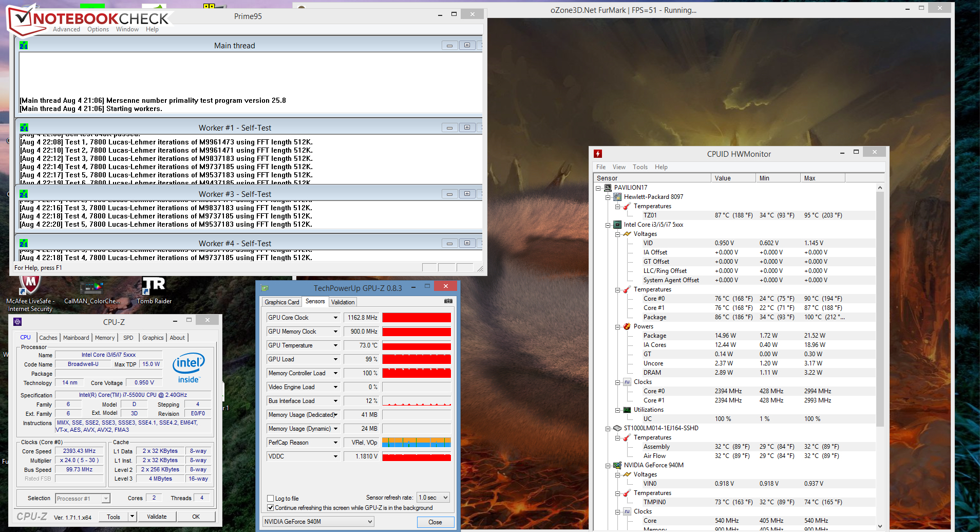Collapse the Intel Core i3/i5/i7 tree node
Viewport: 980px width, 532px height.
click(608, 225)
